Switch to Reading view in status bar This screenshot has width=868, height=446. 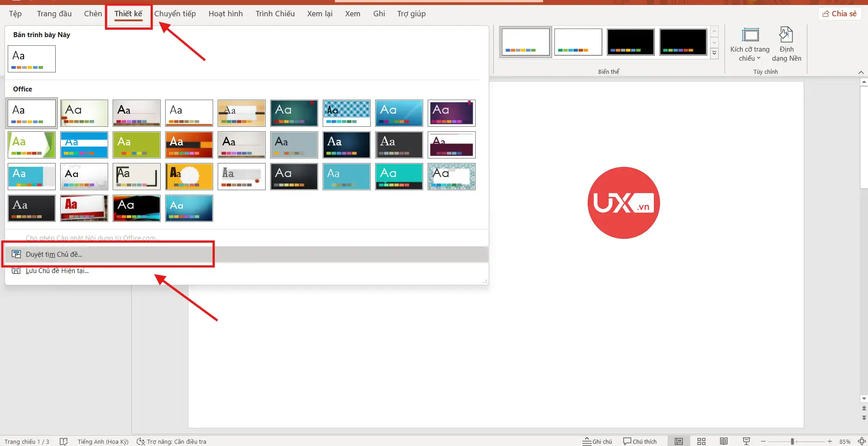[x=724, y=441]
